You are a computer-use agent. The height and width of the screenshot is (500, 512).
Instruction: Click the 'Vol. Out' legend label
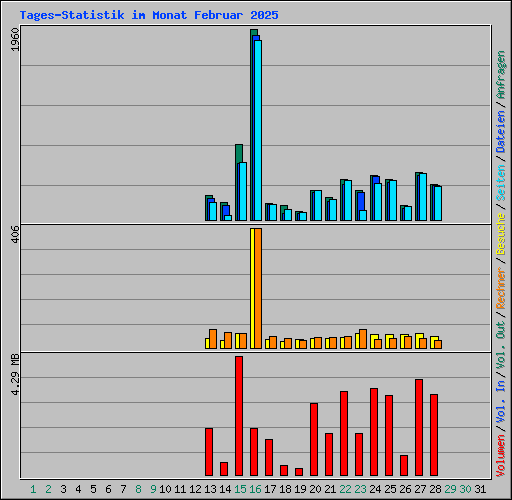tap(501, 344)
